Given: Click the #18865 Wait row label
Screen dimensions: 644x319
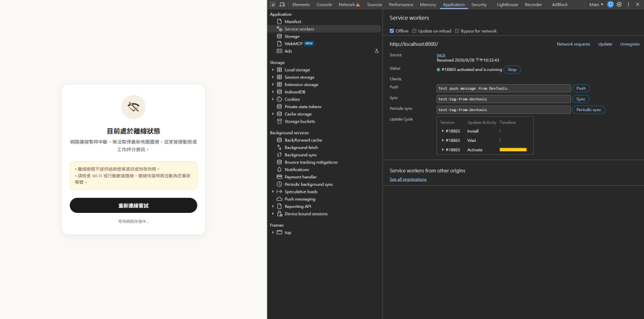Looking at the screenshot, I should point(453,140).
